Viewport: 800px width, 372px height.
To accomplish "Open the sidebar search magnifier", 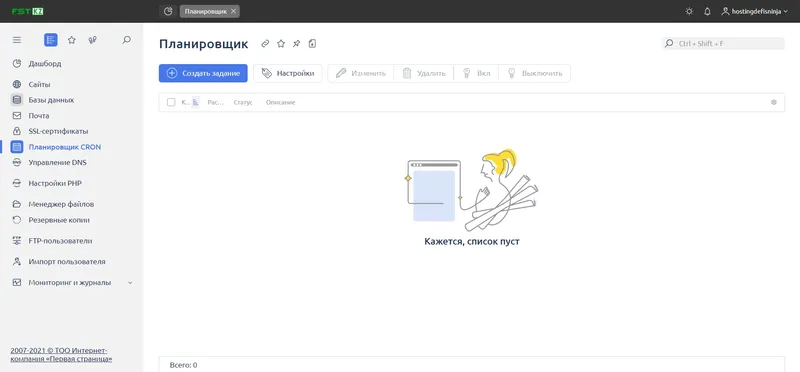I will [127, 40].
